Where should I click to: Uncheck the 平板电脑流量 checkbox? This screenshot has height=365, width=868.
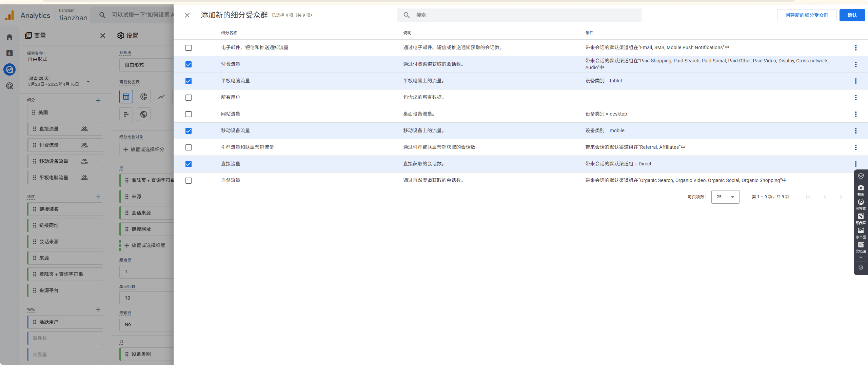[189, 81]
